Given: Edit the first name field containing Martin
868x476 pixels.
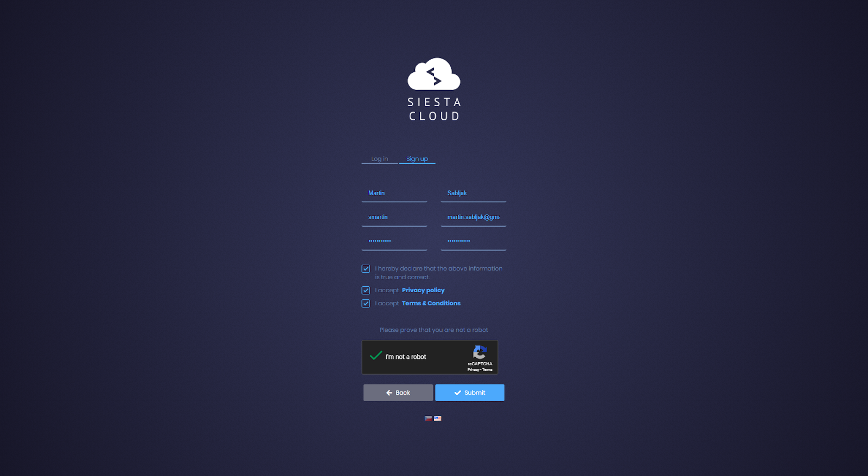Looking at the screenshot, I should (394, 193).
